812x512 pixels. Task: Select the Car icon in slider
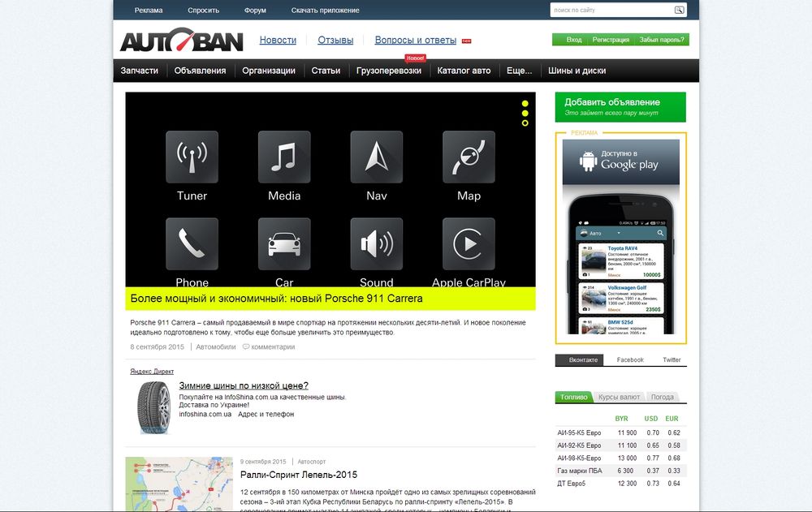tap(284, 244)
